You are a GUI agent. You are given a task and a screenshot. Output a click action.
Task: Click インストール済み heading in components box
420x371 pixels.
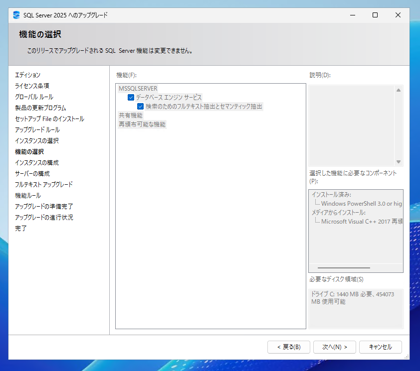click(x=331, y=195)
